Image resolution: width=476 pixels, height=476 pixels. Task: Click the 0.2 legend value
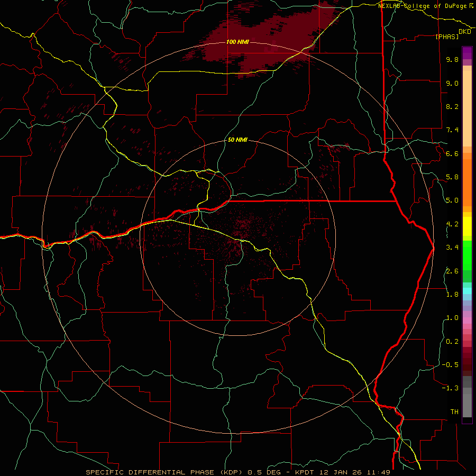(x=452, y=341)
